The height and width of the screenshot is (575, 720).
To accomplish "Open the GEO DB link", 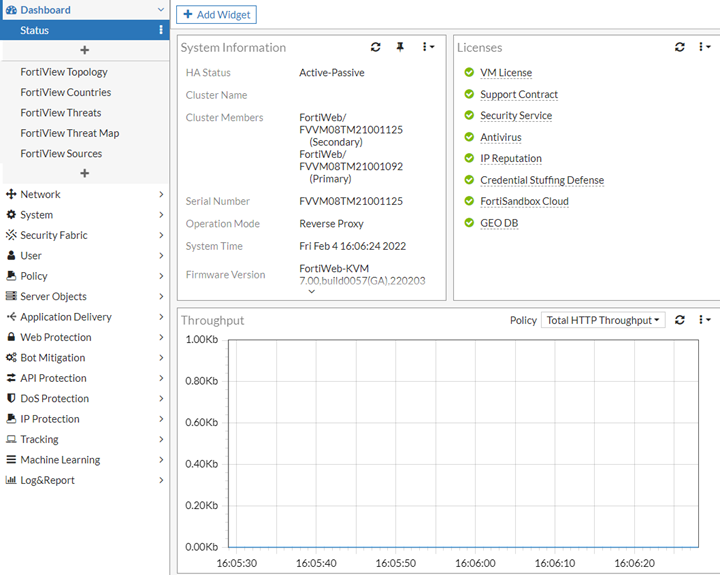I will [499, 223].
